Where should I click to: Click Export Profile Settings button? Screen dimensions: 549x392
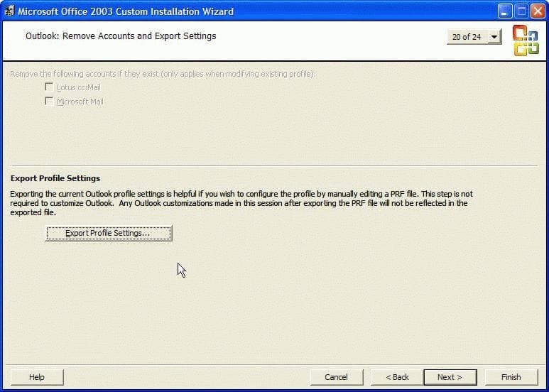tap(109, 233)
